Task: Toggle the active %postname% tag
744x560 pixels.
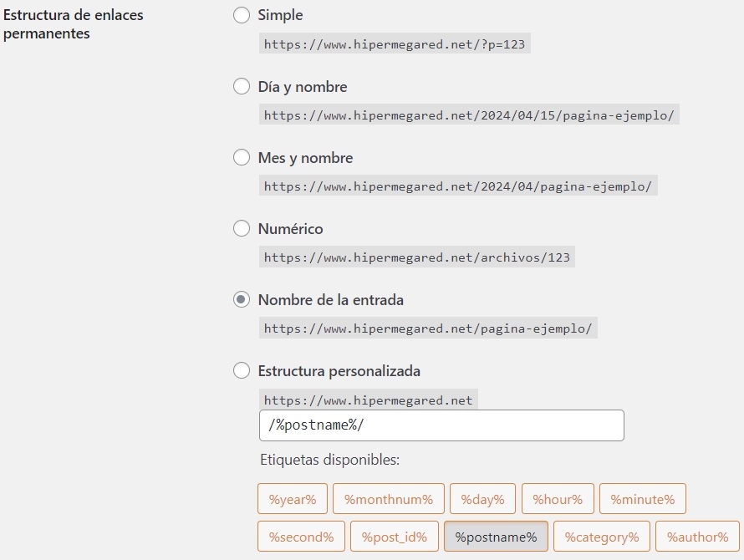Action: (x=496, y=537)
